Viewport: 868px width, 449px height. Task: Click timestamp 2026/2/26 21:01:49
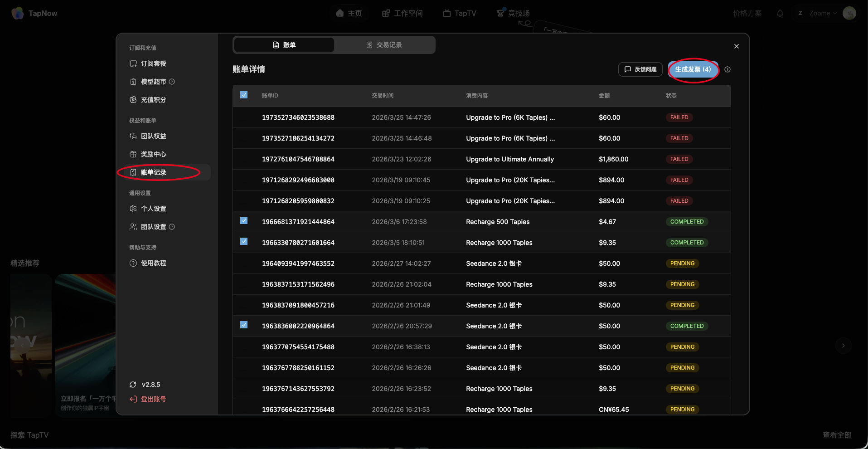[401, 305]
